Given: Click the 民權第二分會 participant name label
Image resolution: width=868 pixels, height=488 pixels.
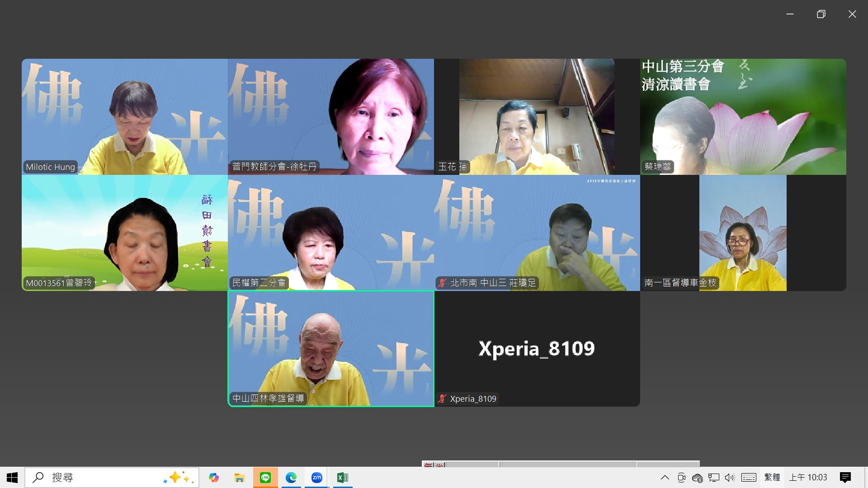Looking at the screenshot, I should click(x=259, y=283).
